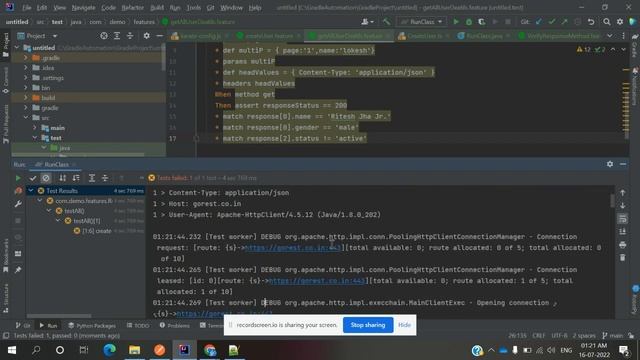Collapse the Test Results root node

31,190
